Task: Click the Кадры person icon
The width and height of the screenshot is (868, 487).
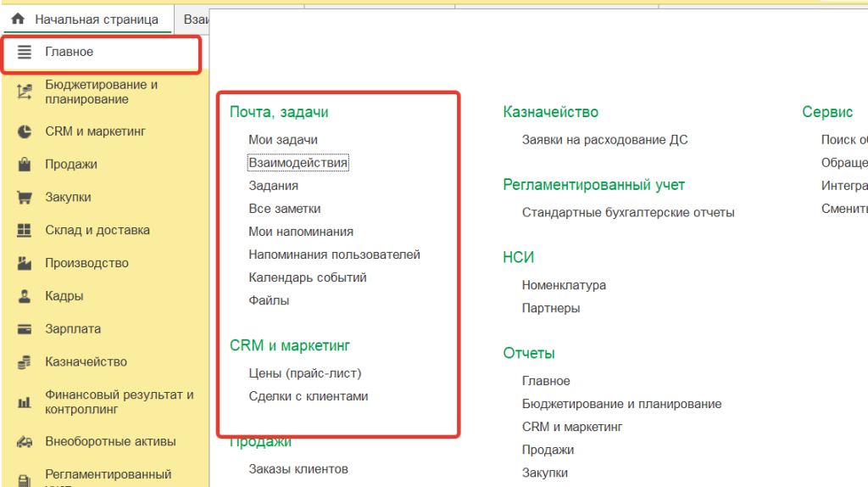Action: click(x=25, y=296)
